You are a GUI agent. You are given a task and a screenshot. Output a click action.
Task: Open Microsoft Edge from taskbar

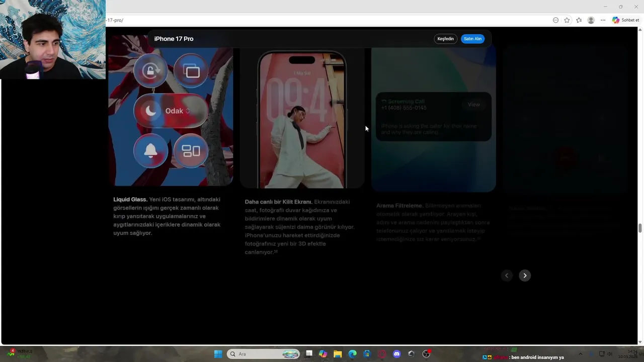point(352,354)
